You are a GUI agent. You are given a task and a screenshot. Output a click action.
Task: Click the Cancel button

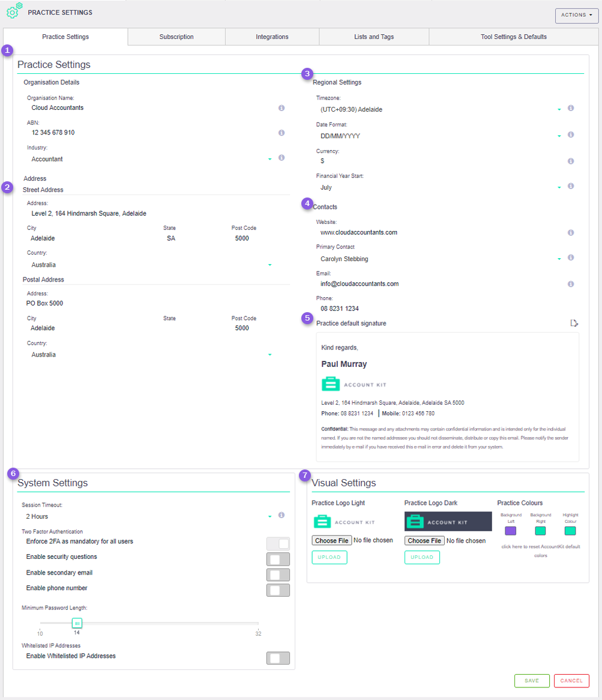tap(571, 681)
